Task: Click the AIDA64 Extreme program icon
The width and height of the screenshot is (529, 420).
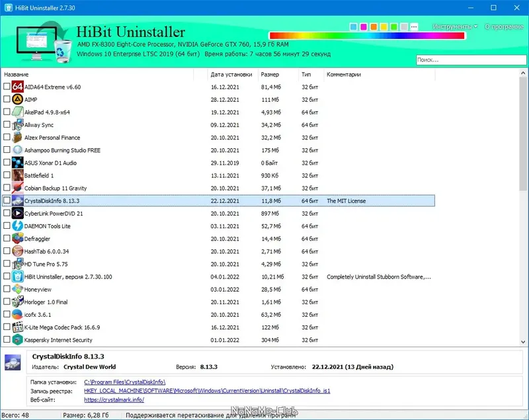Action: pos(18,87)
